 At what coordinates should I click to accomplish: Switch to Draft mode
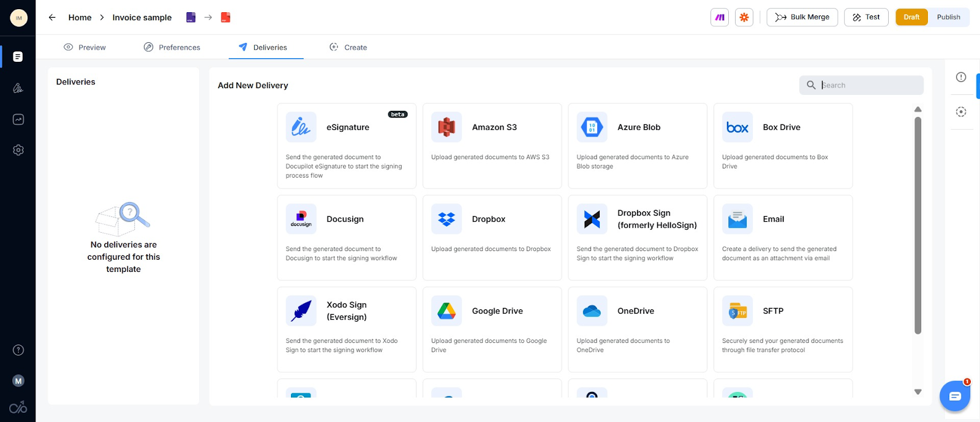point(911,17)
